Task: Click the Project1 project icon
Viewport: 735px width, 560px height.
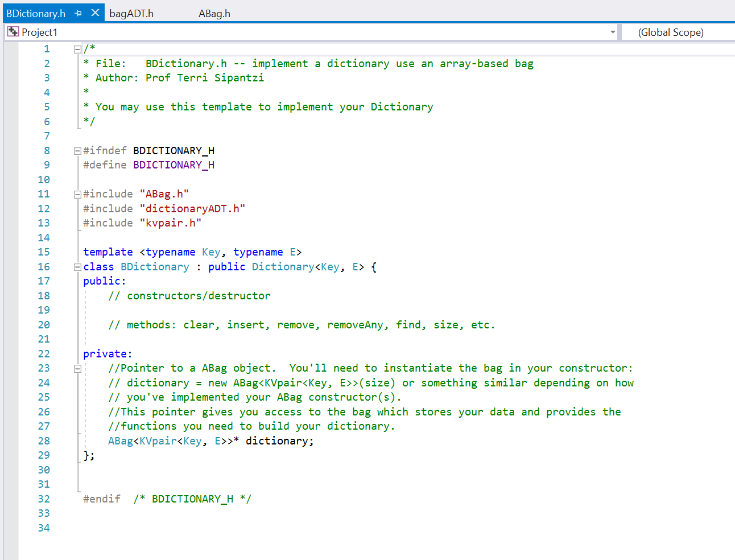Action: coord(13,32)
